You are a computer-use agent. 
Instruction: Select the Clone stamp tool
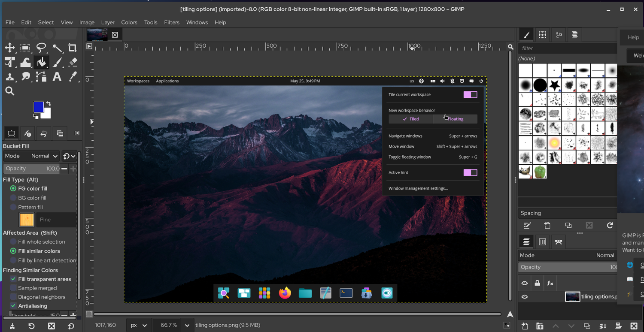pyautogui.click(x=9, y=77)
